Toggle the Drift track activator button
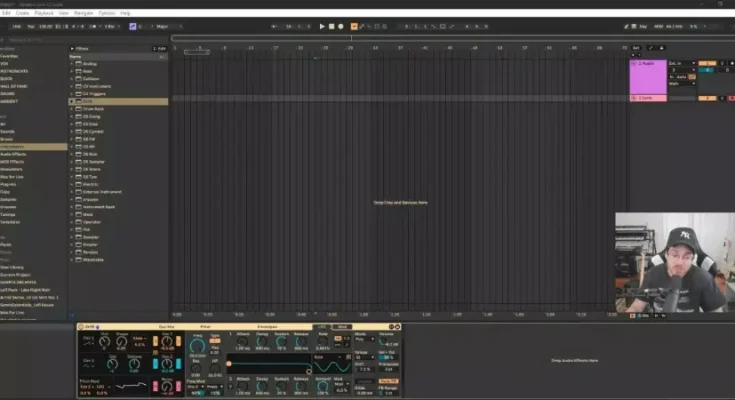Viewport: 735px width, 400px height. pyautogui.click(x=706, y=98)
